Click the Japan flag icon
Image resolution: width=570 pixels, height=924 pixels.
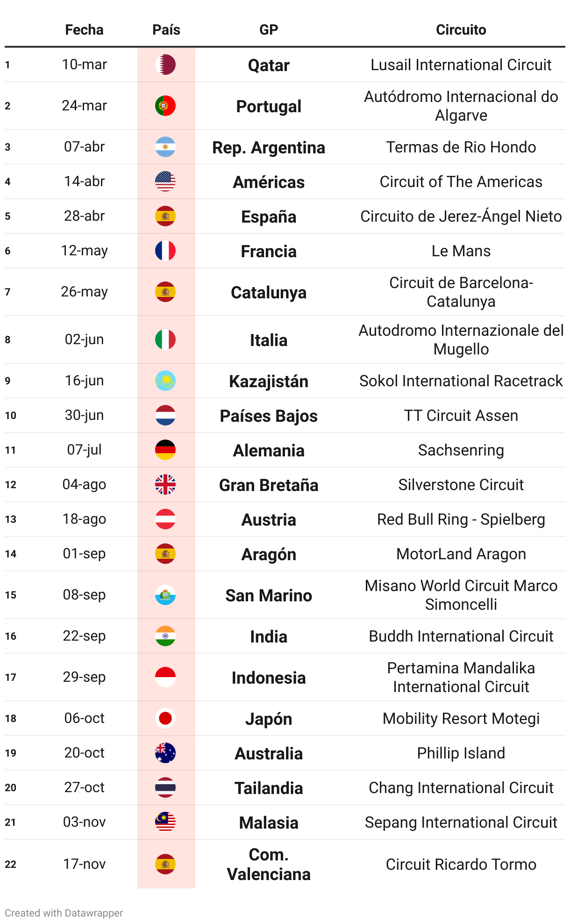click(x=165, y=718)
